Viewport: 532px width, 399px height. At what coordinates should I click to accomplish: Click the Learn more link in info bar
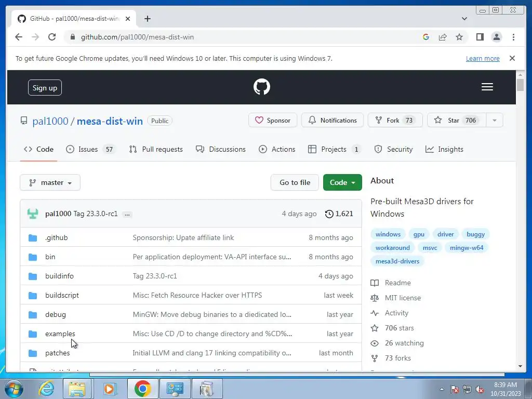483,59
